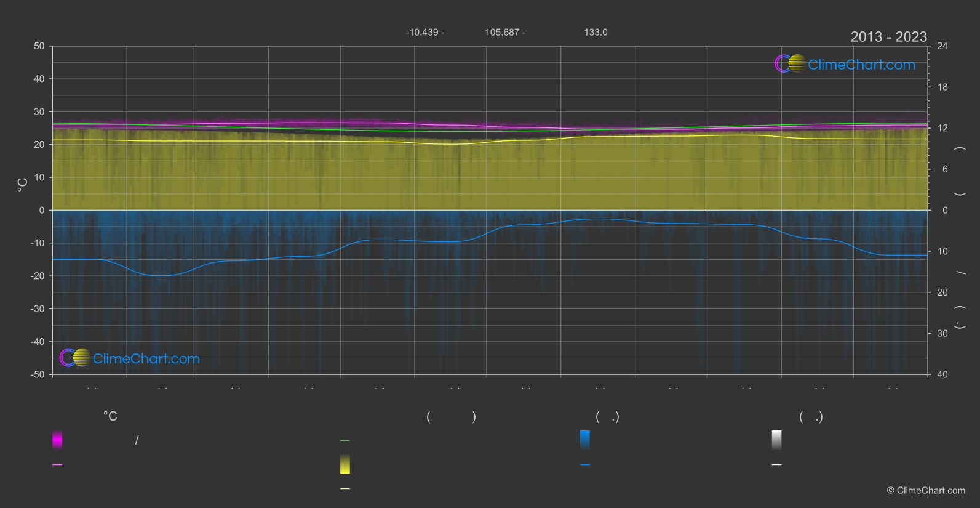Click the blue line legend marker
Screen dimensions: 980x508
(x=585, y=465)
